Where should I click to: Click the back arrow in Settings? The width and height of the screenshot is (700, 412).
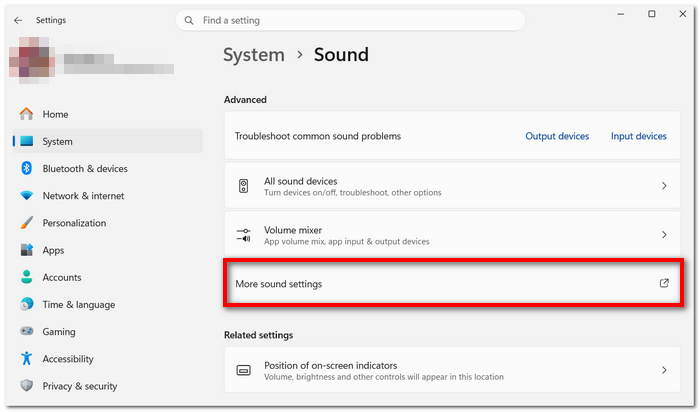coord(18,20)
